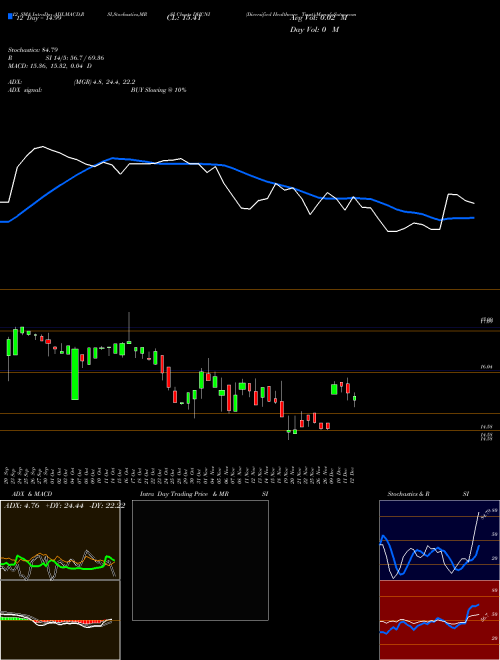The width and height of the screenshot is (500, 660).
Task: Click the 'MACD: 15.36, 15.32, 0.04 D' line
Action: coord(50,66)
